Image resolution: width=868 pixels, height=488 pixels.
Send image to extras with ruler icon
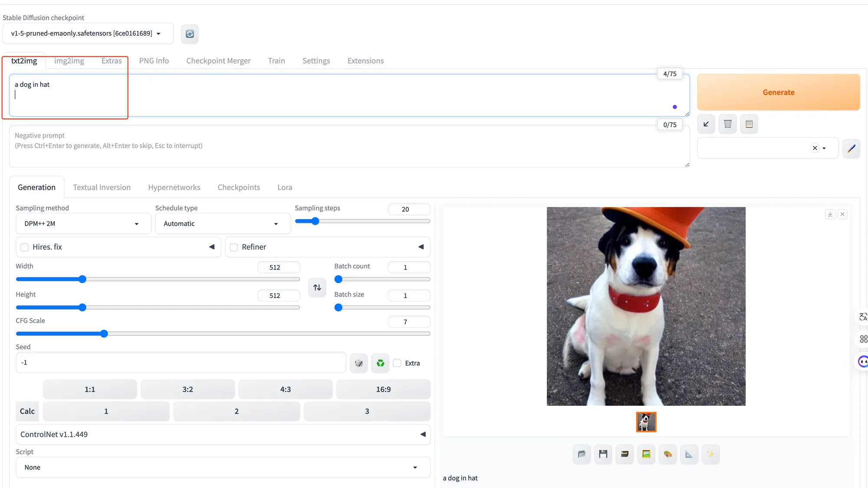pos(689,454)
